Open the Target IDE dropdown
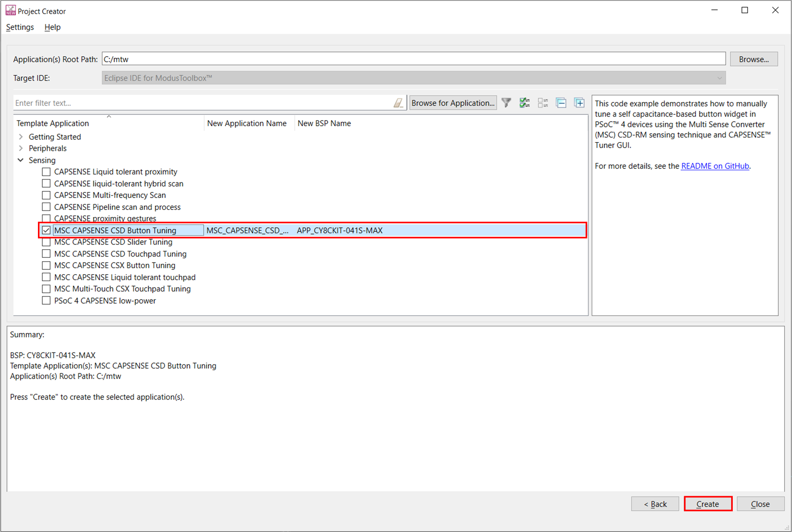 414,78
